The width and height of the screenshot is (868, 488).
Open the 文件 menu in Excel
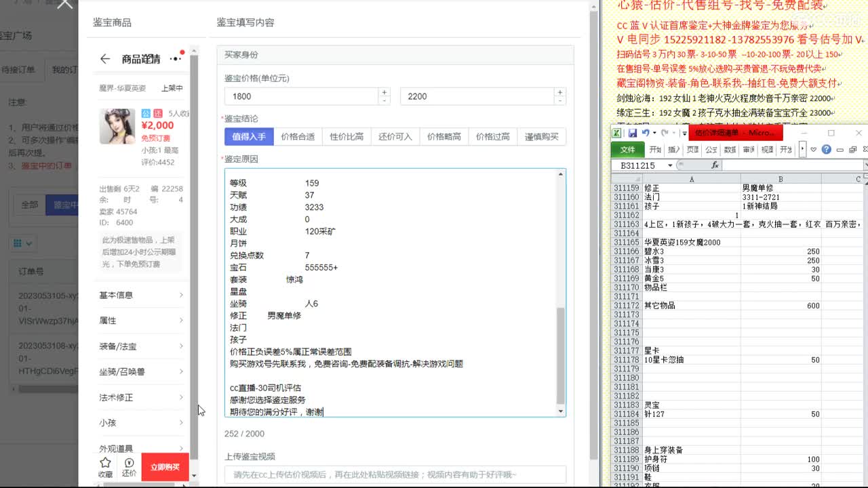[627, 150]
